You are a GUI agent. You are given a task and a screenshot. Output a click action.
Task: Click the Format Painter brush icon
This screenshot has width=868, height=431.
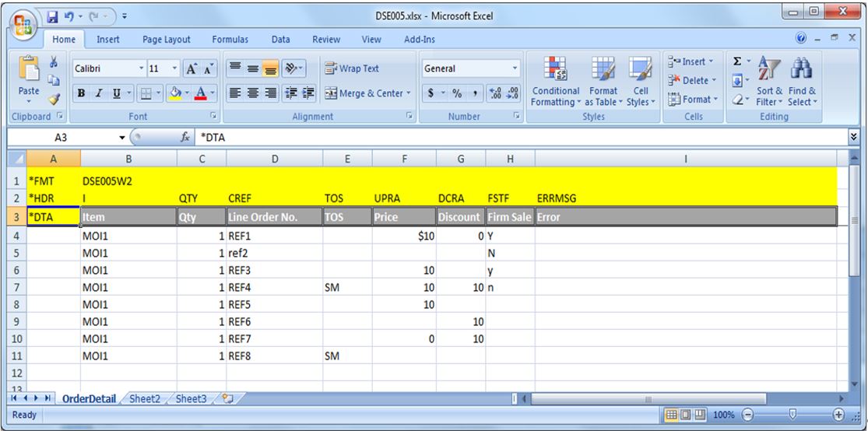click(x=54, y=99)
